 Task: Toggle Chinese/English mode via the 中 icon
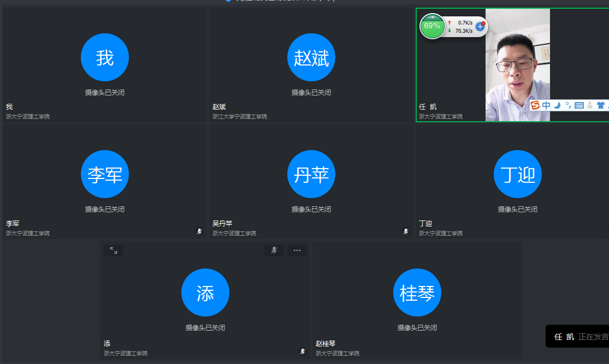pyautogui.click(x=546, y=105)
